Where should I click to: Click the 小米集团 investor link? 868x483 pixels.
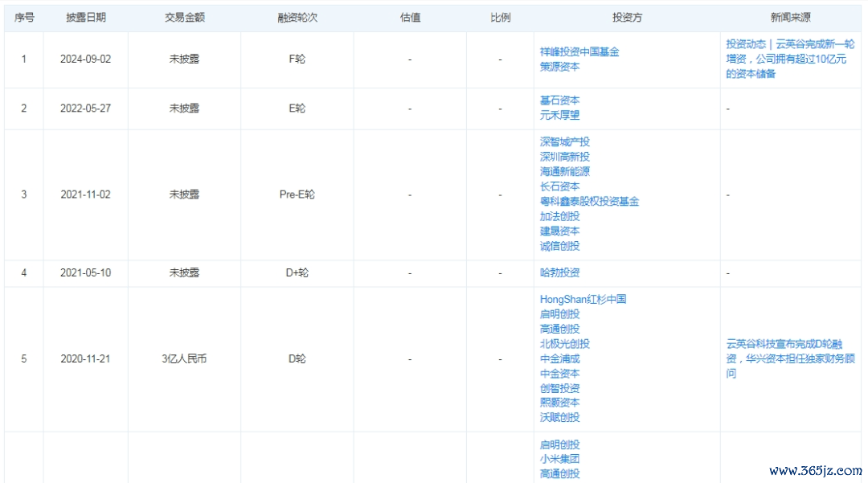[x=559, y=459]
